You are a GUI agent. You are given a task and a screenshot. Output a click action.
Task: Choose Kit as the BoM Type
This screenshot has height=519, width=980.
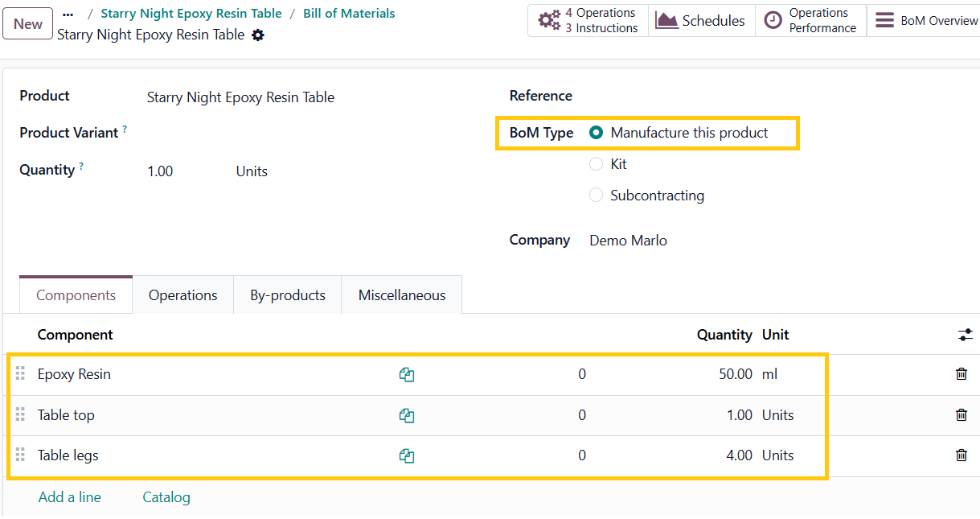point(597,164)
